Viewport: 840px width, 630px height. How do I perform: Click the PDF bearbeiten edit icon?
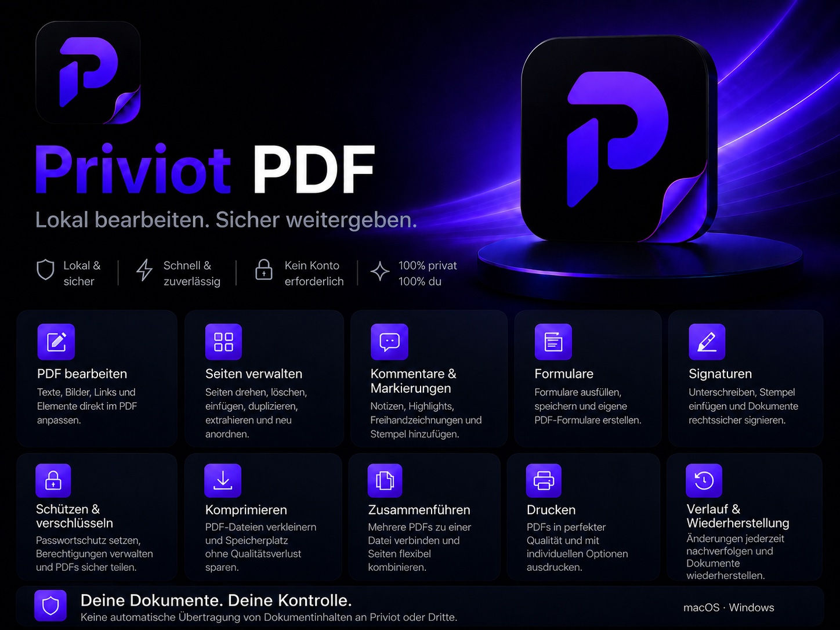[56, 342]
